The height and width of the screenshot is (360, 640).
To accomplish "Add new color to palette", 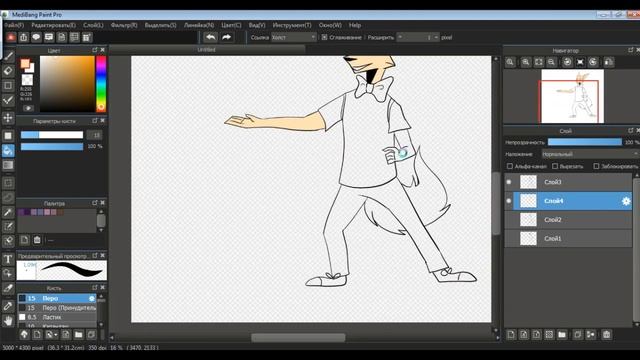I will [24, 240].
